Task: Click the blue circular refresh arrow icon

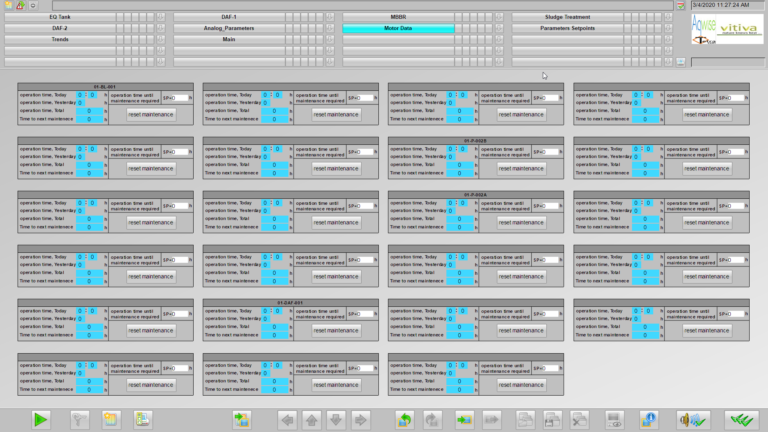Action: pos(406,419)
